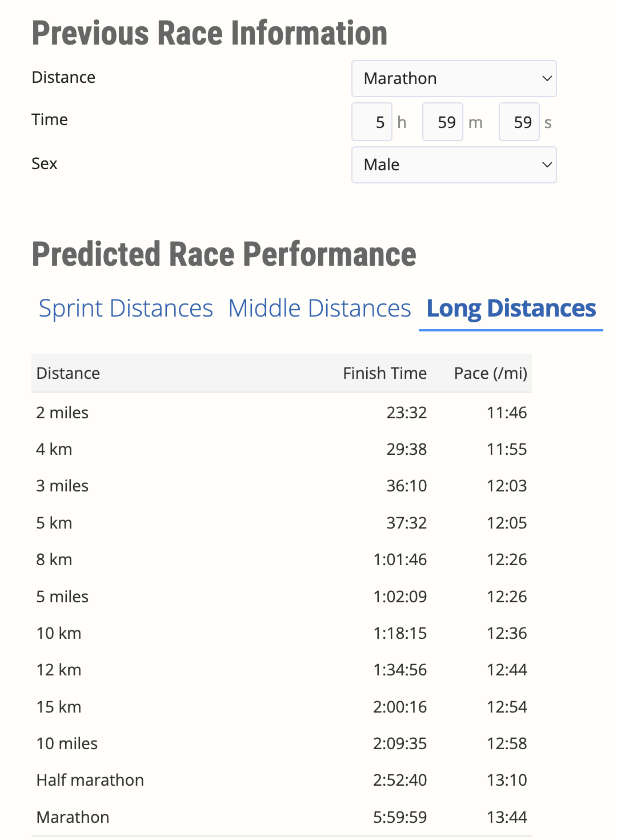Click the Predicted Race Performance heading
The image size is (617, 840).
(224, 254)
